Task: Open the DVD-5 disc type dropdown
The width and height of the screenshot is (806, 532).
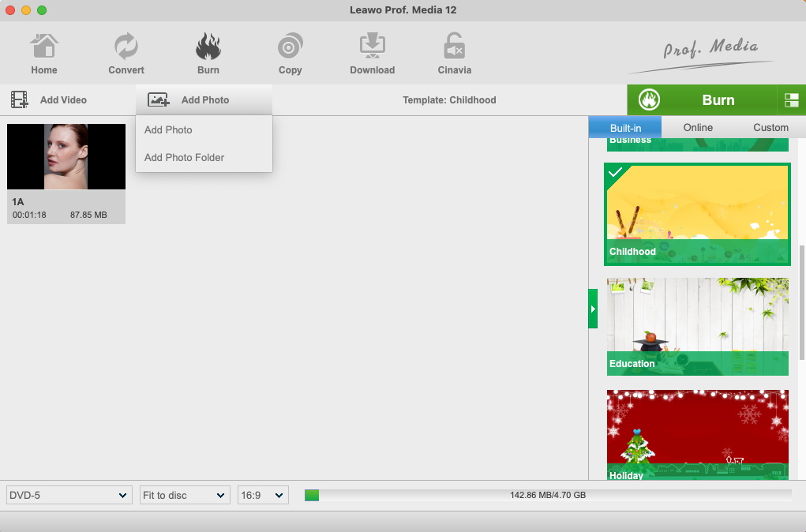Action: point(69,495)
